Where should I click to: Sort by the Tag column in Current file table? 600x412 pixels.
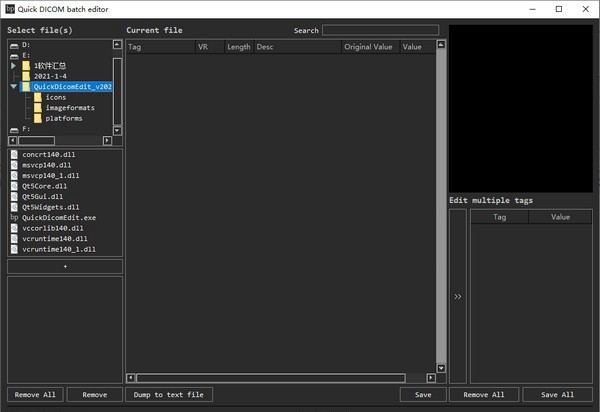pos(160,47)
